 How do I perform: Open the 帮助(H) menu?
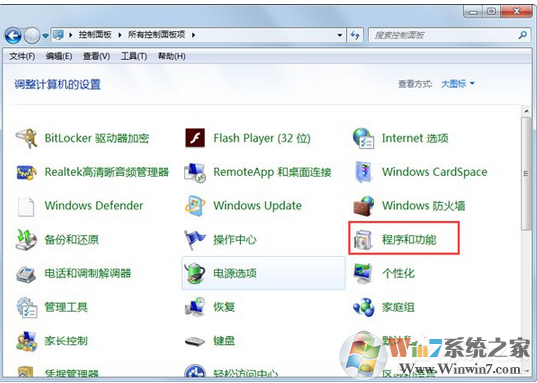(x=172, y=56)
